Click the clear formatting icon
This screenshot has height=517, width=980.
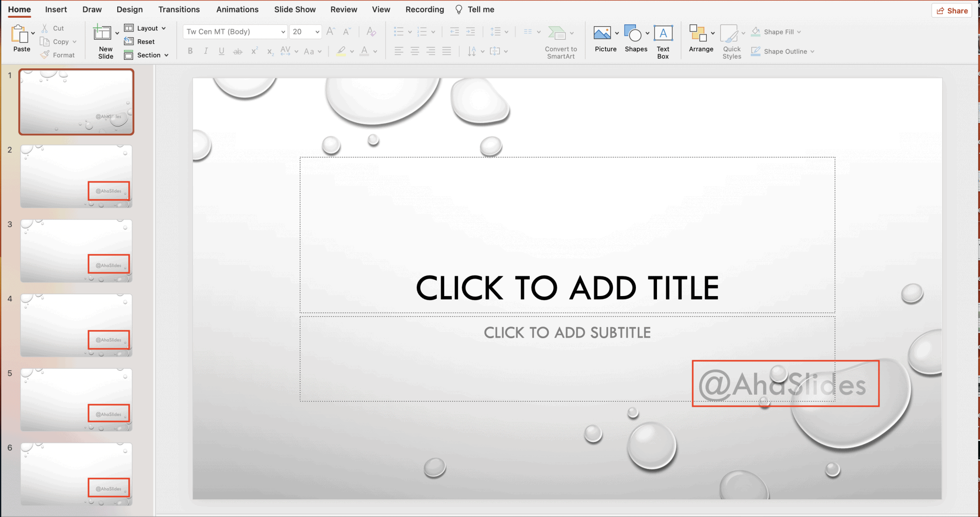click(371, 32)
